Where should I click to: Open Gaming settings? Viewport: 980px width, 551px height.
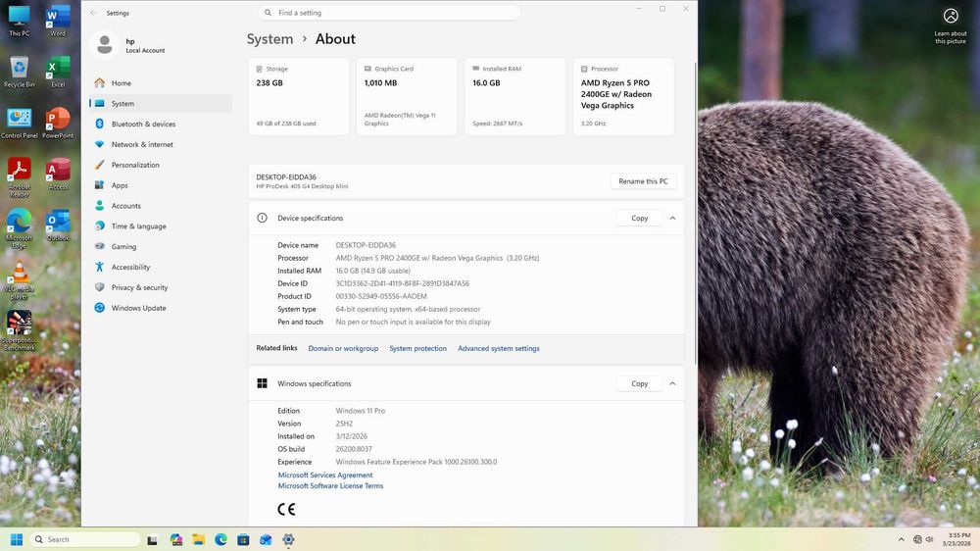[x=161, y=246]
